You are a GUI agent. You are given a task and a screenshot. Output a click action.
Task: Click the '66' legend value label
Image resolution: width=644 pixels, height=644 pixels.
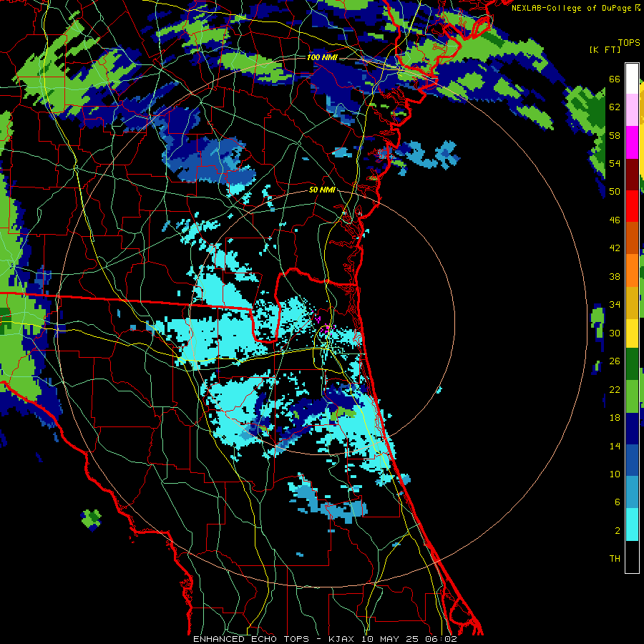[615, 79]
